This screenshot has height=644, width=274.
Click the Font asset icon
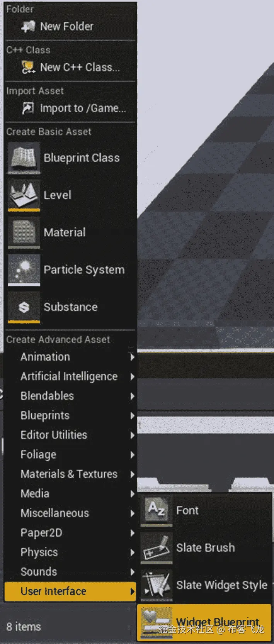tap(157, 510)
